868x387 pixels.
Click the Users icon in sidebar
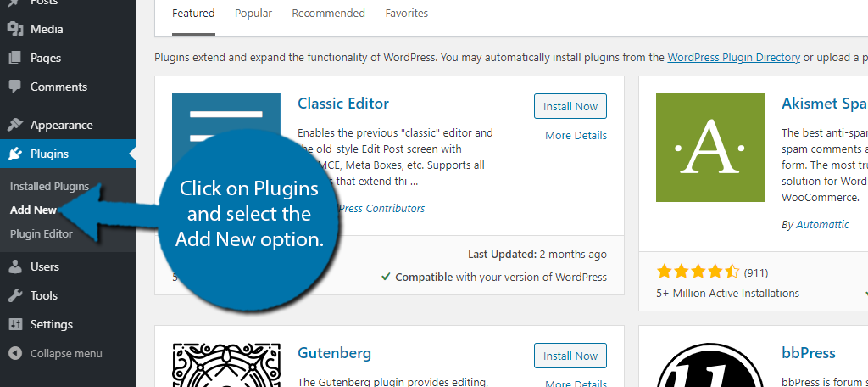pyautogui.click(x=15, y=266)
